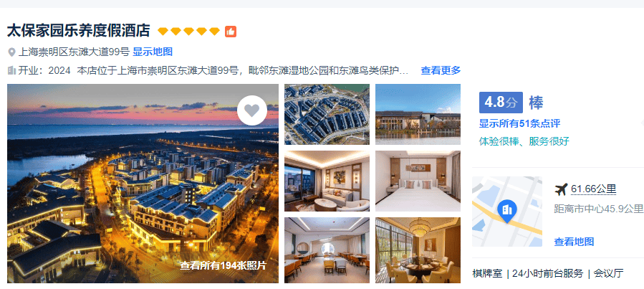Open the lakeside hotel exterior thumbnail
The image size is (644, 289).
[x=418, y=114]
